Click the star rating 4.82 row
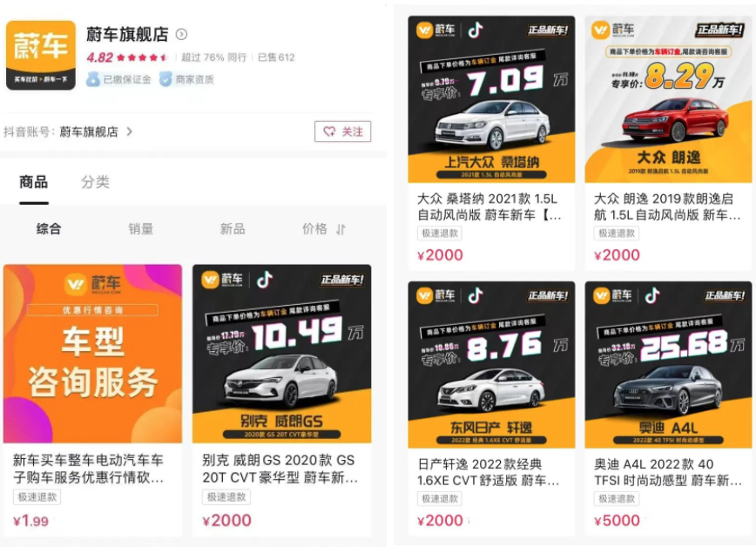 (x=127, y=57)
